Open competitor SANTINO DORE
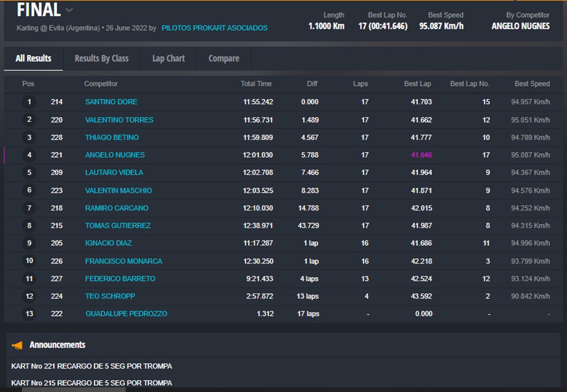The height and width of the screenshot is (392, 567). [x=111, y=102]
